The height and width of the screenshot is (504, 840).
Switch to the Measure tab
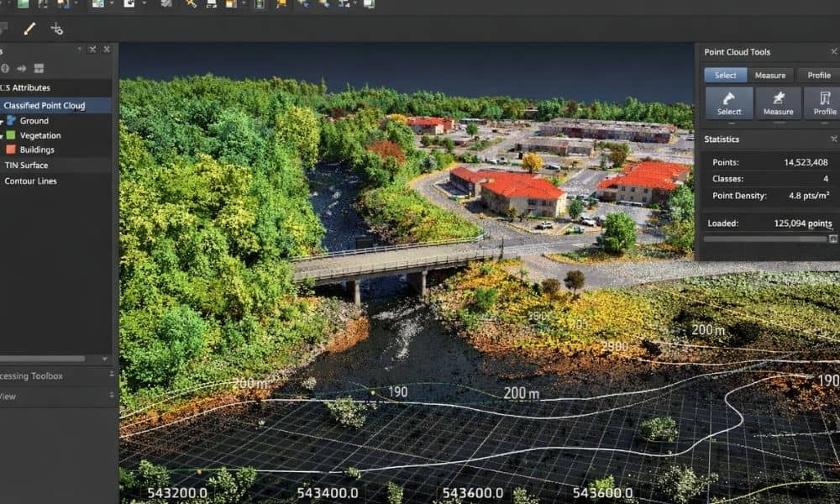[769, 75]
